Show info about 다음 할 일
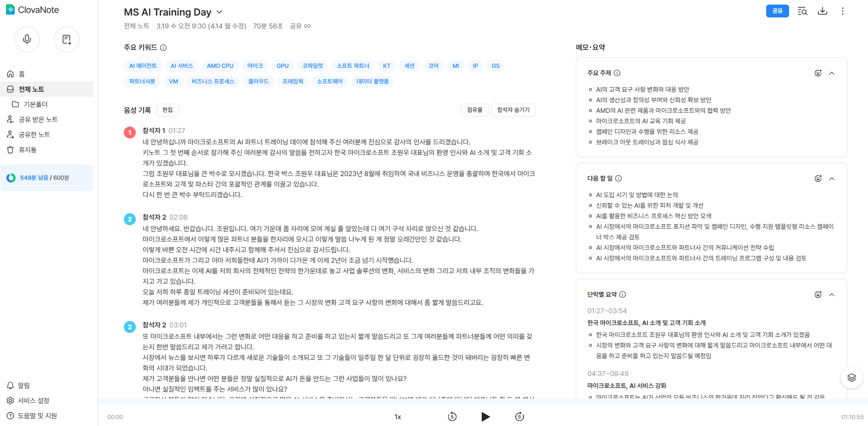The image size is (868, 426). (618, 178)
